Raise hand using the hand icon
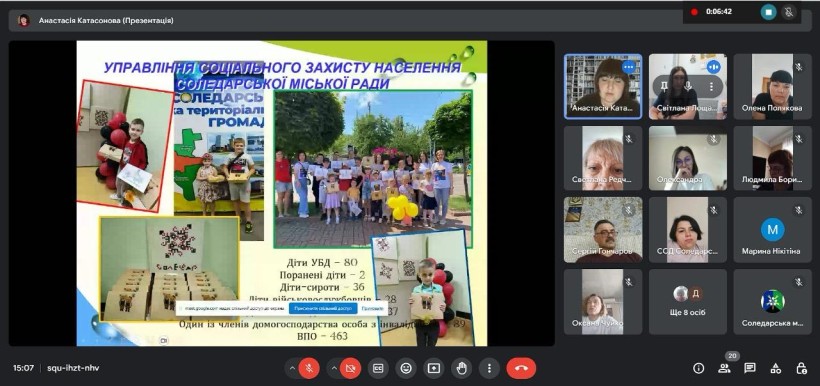The image size is (820, 386). click(x=461, y=368)
